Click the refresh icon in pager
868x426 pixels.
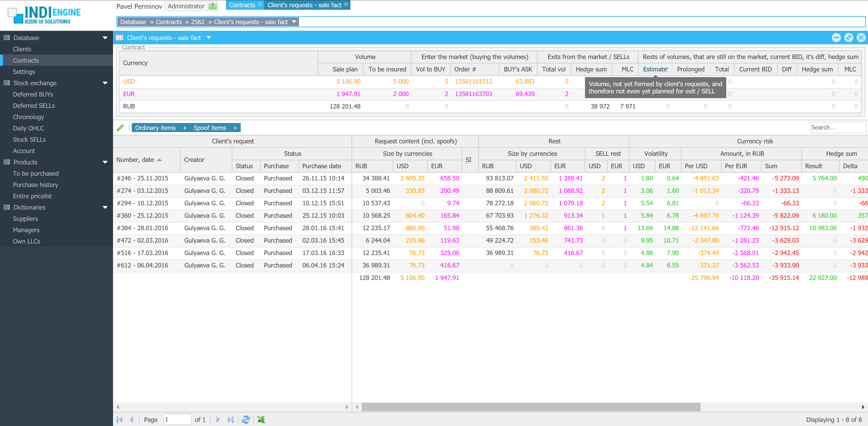tap(246, 419)
